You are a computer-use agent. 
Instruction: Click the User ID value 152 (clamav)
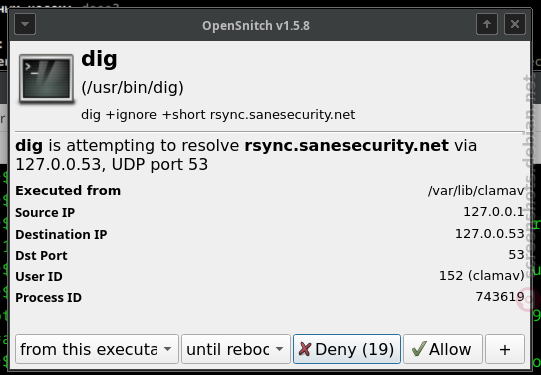point(482,276)
